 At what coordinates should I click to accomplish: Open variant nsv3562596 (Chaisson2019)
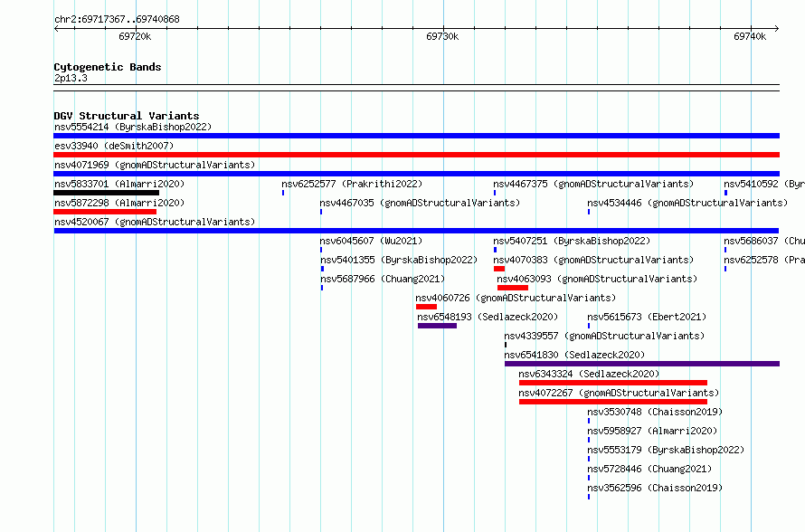pos(655,488)
